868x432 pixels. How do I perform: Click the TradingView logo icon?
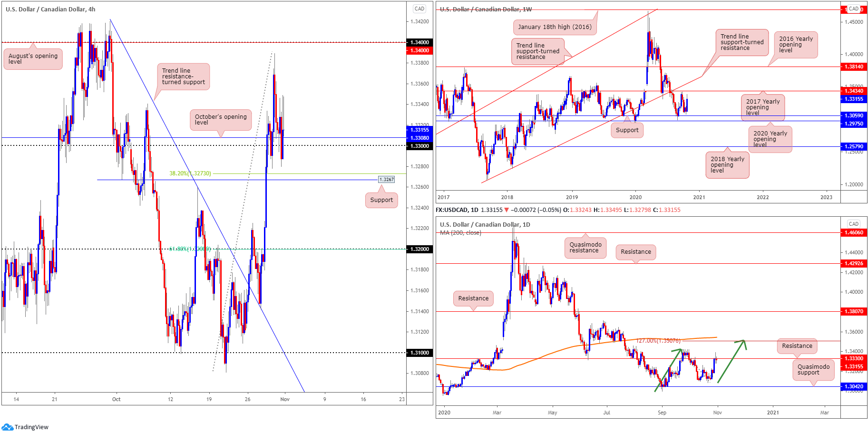pyautogui.click(x=7, y=427)
